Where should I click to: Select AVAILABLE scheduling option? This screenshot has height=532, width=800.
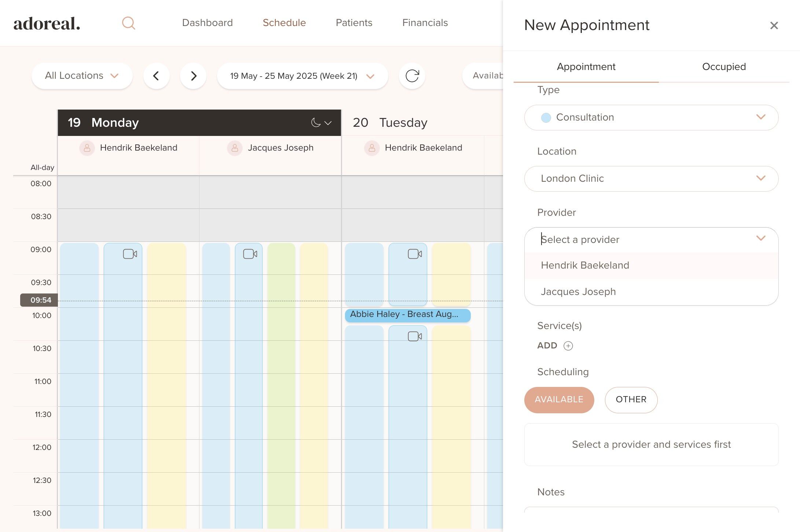click(x=559, y=400)
